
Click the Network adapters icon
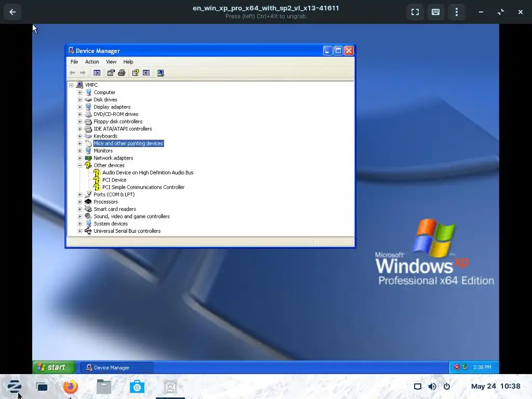point(88,158)
